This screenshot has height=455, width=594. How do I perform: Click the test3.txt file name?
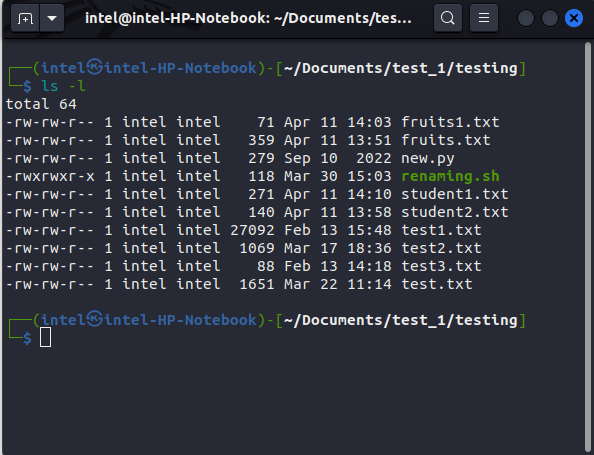(441, 266)
